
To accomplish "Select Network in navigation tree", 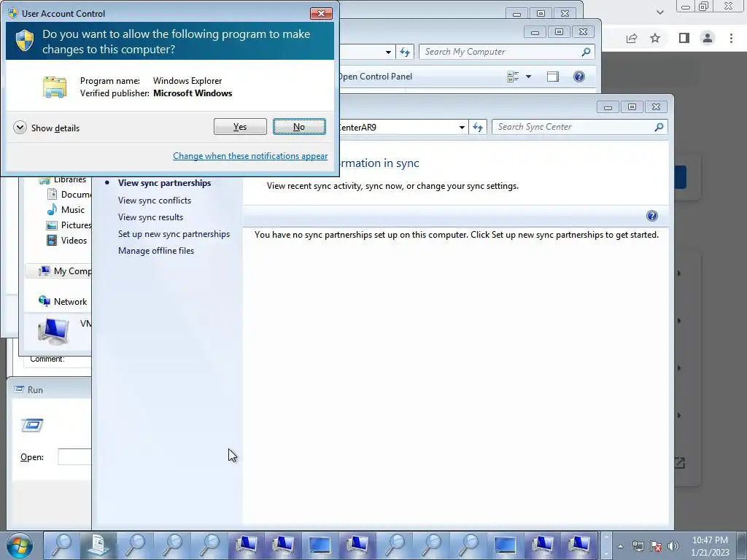I will coord(63,301).
